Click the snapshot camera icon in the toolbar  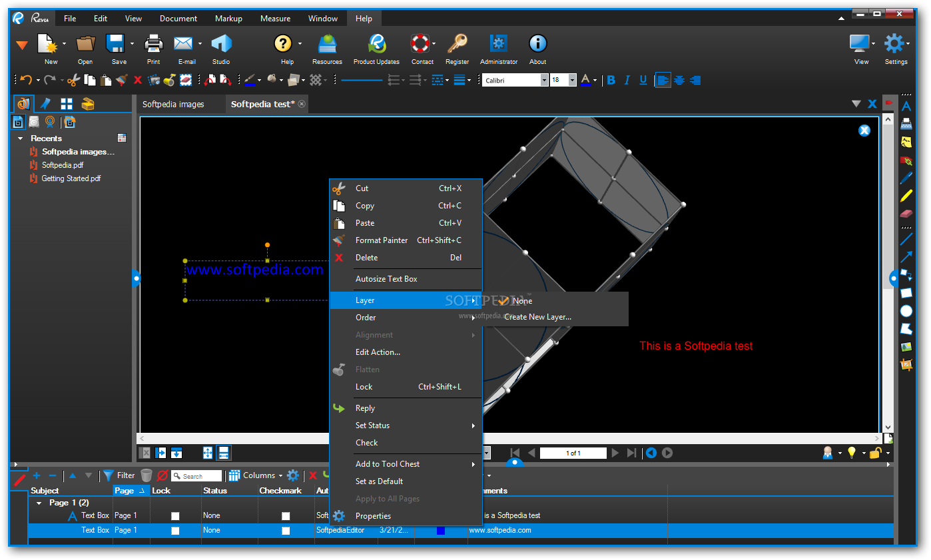(154, 80)
